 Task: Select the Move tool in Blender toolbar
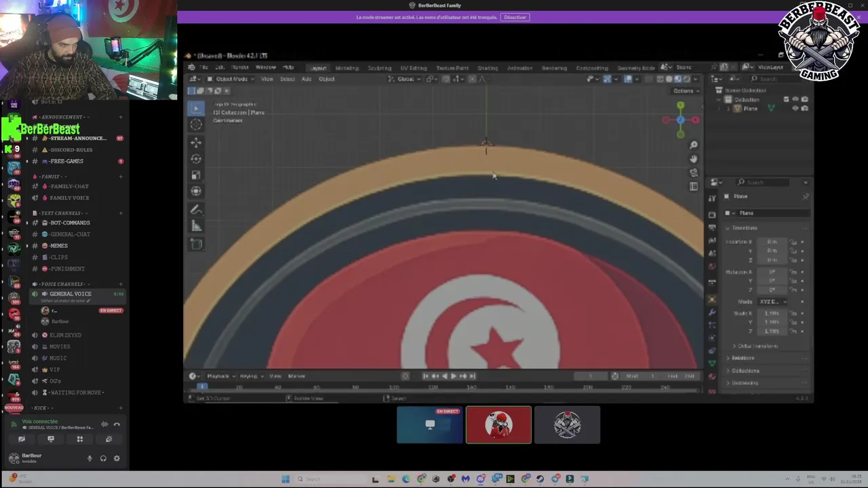point(196,142)
